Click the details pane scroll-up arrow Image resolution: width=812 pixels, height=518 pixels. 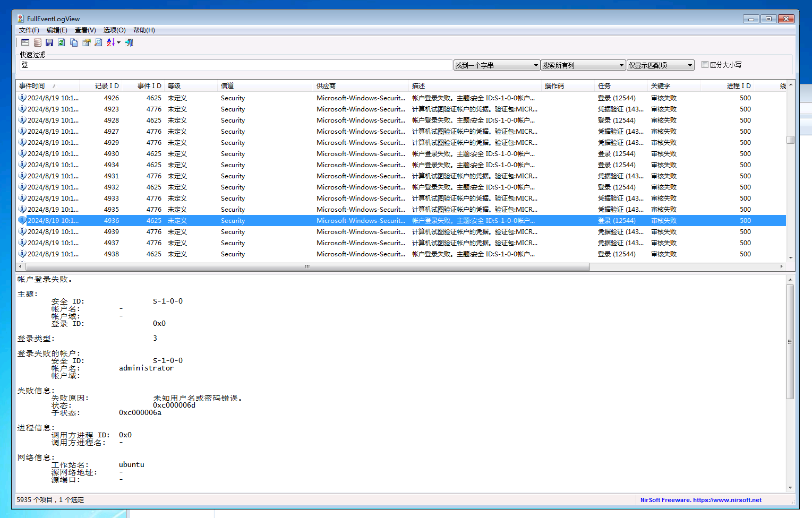tap(790, 279)
